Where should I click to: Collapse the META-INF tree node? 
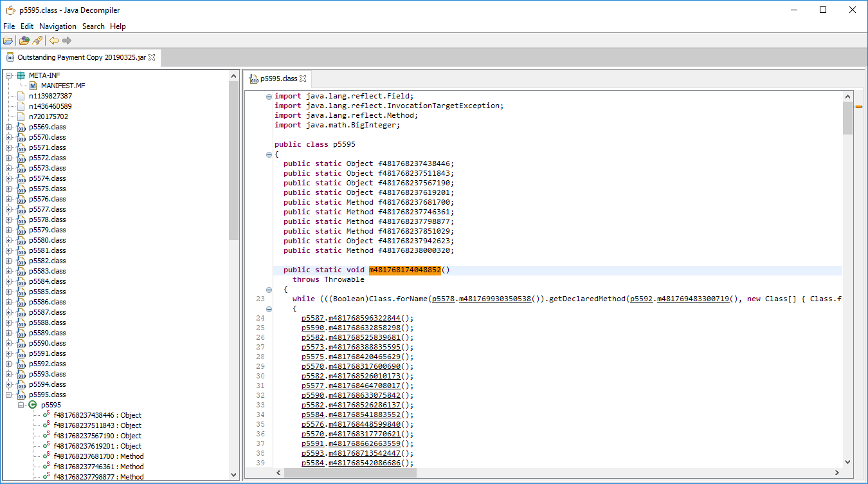9,75
